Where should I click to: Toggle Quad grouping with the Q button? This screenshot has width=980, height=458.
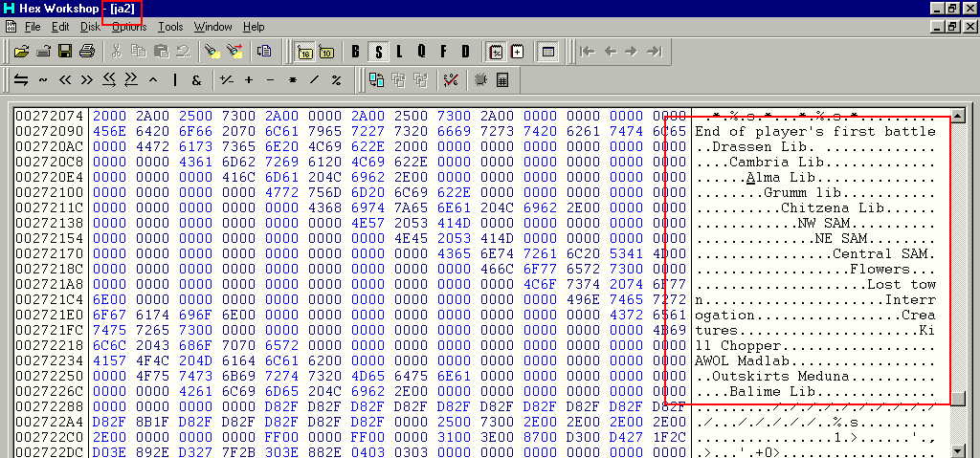(x=421, y=52)
